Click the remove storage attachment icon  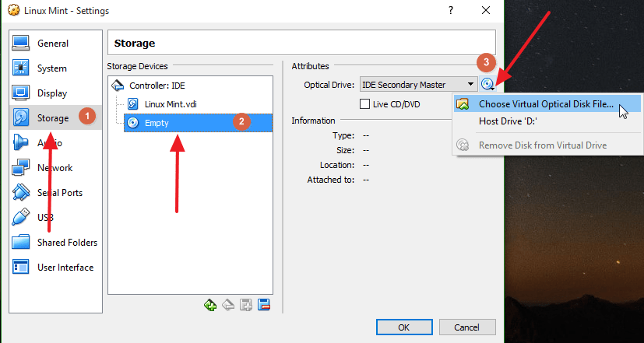pos(264,305)
